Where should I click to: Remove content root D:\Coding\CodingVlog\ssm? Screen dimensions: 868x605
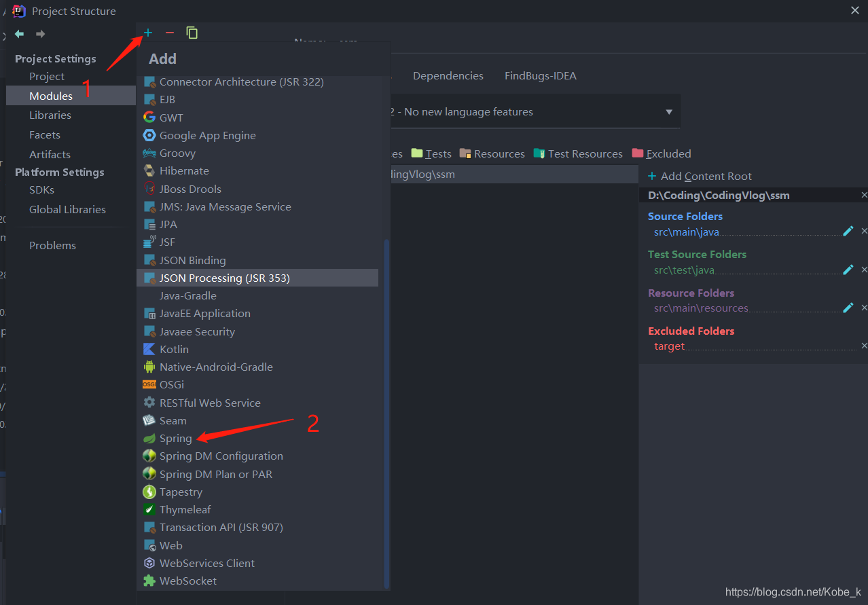(864, 195)
